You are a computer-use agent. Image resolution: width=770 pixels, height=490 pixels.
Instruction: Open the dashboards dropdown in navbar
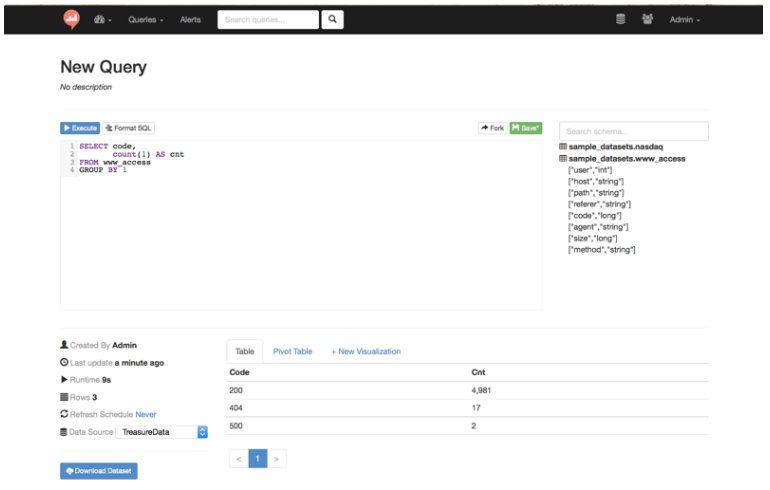(103, 19)
